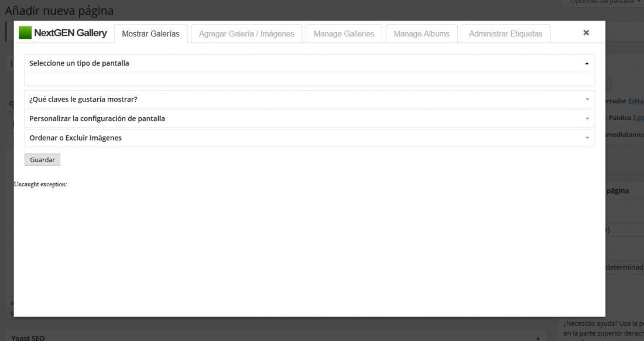Click the Ordenar o Excluir Imágenes heading
Screen dimensions: 644x341
pyautogui.click(x=76, y=138)
